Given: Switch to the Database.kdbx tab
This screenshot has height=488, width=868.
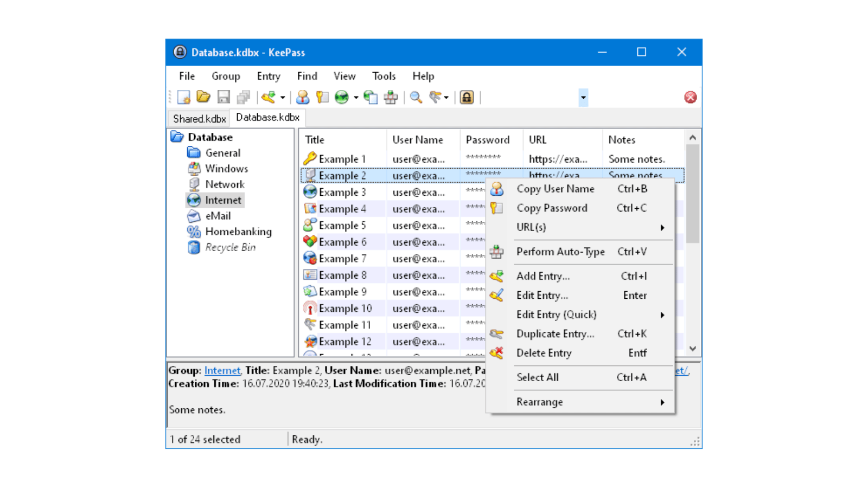Looking at the screenshot, I should [x=267, y=117].
